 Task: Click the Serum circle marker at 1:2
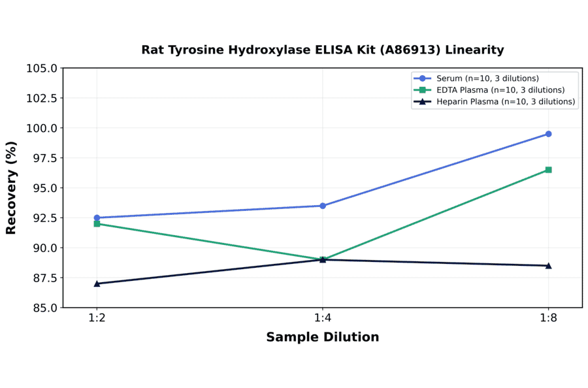click(97, 218)
